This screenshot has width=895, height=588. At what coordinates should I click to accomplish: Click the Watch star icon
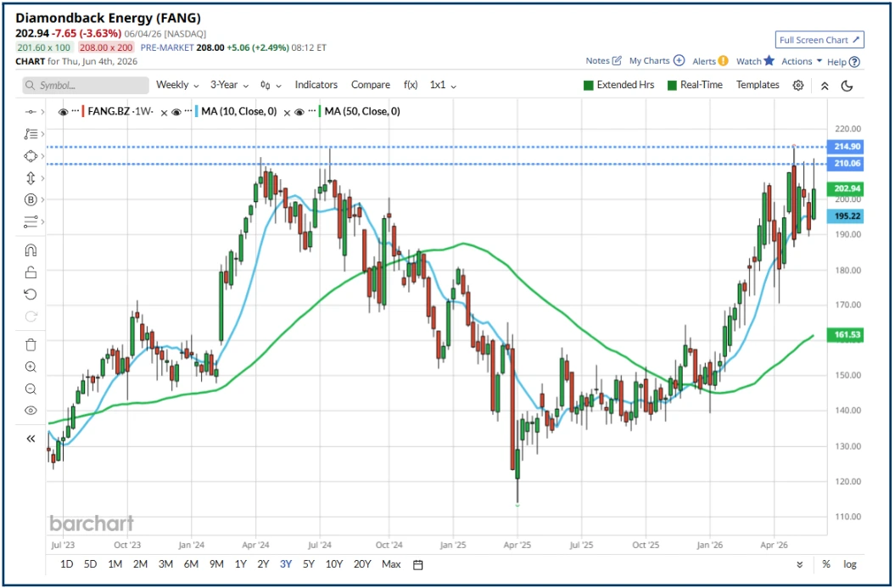(769, 60)
